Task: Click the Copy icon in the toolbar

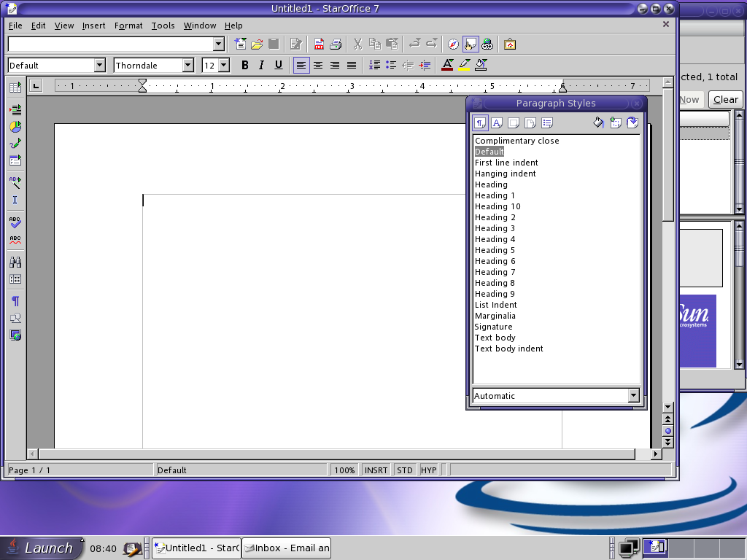Action: click(375, 44)
